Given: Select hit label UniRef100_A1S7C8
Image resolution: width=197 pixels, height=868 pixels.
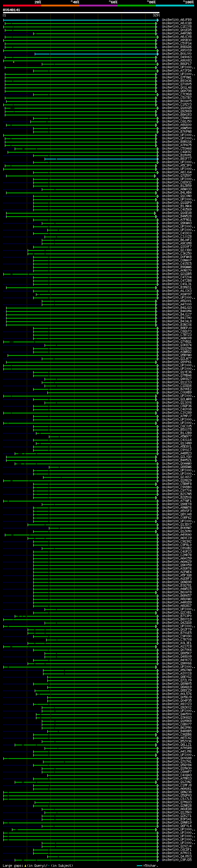Looking at the screenshot, I should [x=177, y=646].
